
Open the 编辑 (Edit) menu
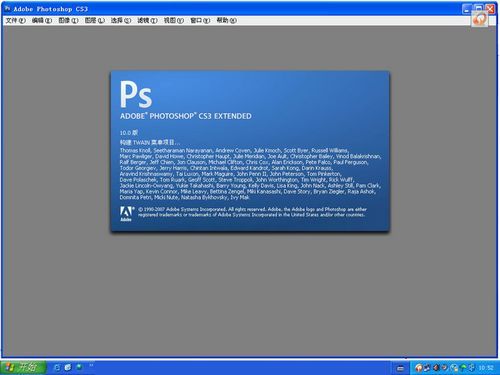pyautogui.click(x=42, y=21)
